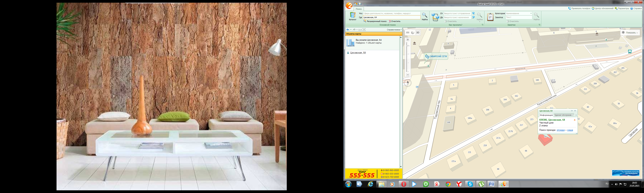Click the Что search input field
644x193 pixels.
point(391,13)
